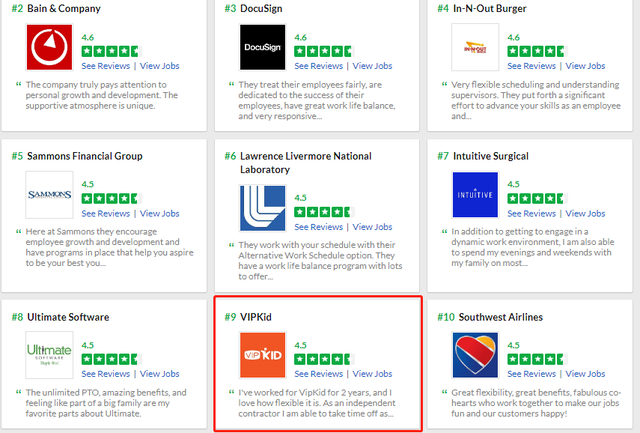Viewport: 640px width, 433px height.
Task: Click the star rating for Bain & Company
Action: (111, 51)
